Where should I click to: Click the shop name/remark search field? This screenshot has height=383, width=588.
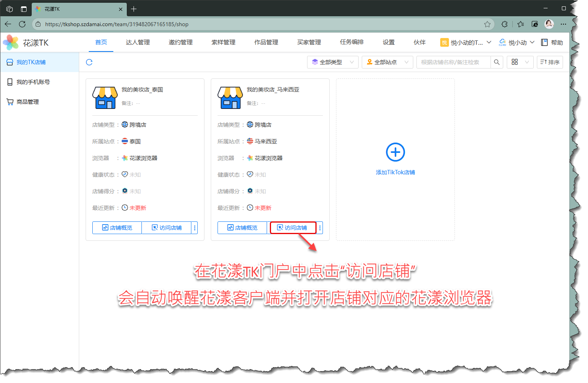454,62
